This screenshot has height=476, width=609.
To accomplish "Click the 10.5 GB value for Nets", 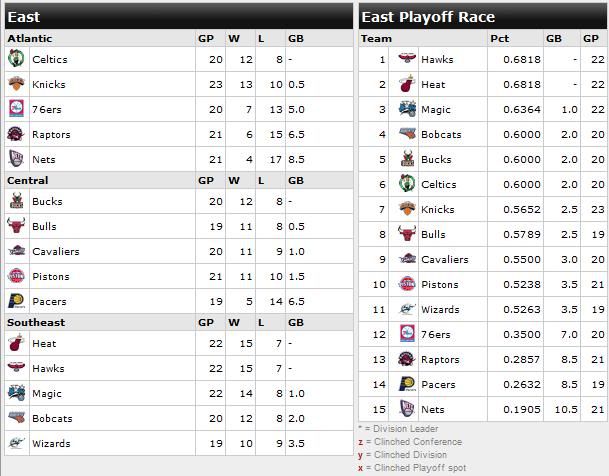I will 566,409.
